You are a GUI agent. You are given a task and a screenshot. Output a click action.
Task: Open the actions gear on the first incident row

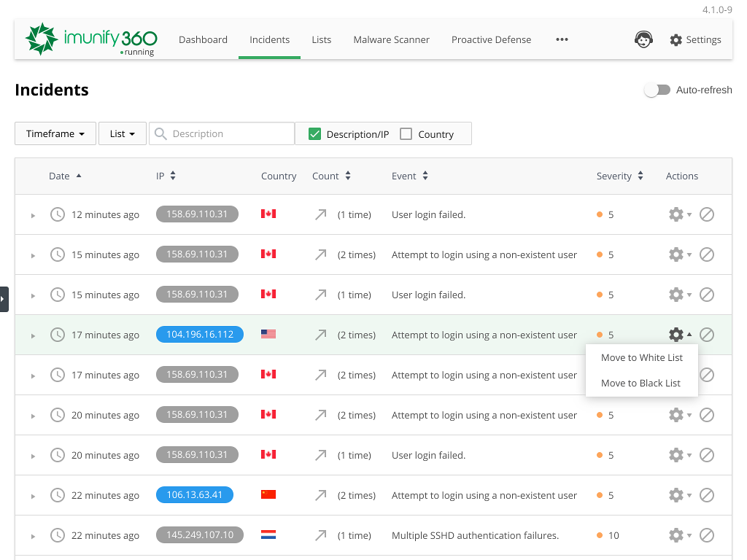[676, 214]
